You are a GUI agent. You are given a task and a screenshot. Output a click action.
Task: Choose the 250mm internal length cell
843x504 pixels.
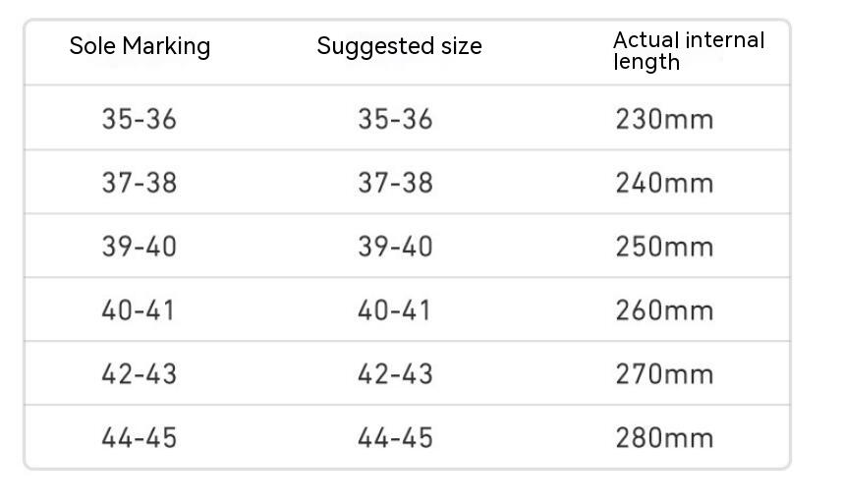664,247
